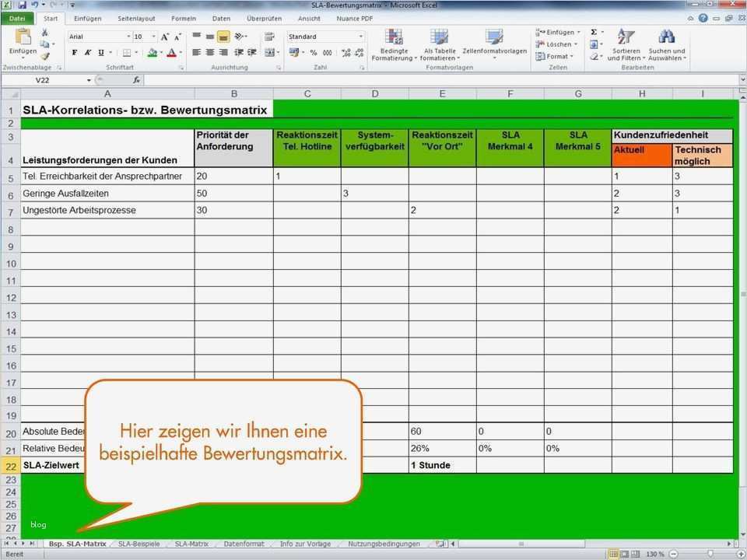Click the AutoSum sigma icon
The image size is (747, 560).
(594, 32)
